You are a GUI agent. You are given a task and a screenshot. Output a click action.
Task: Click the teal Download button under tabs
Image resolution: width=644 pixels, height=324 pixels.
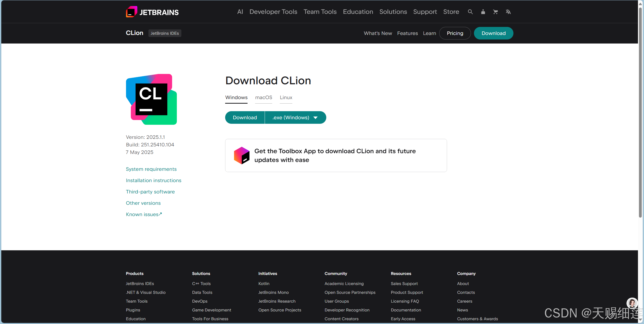pos(245,117)
